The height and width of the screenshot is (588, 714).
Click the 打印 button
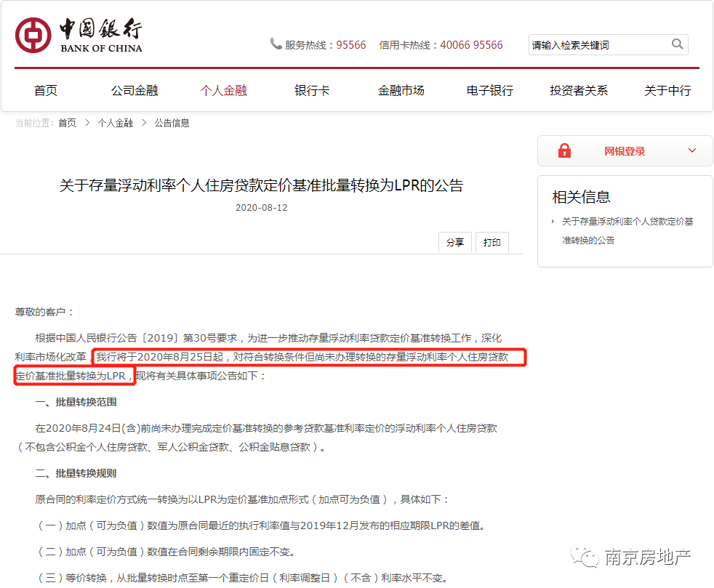click(x=492, y=242)
